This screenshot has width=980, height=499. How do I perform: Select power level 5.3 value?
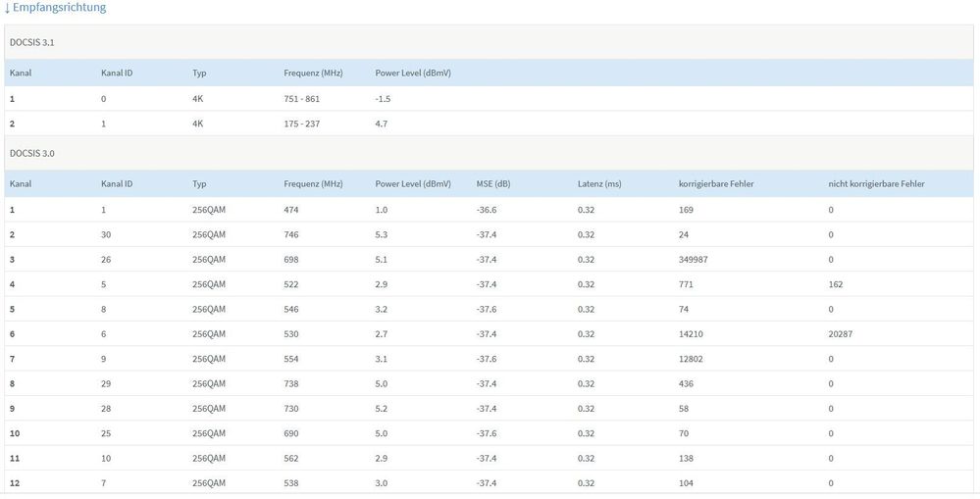pyautogui.click(x=382, y=235)
